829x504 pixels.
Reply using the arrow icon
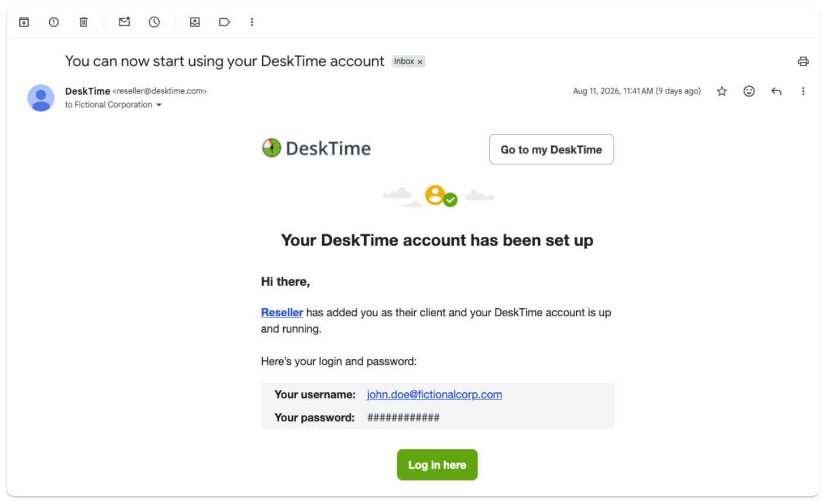776,91
